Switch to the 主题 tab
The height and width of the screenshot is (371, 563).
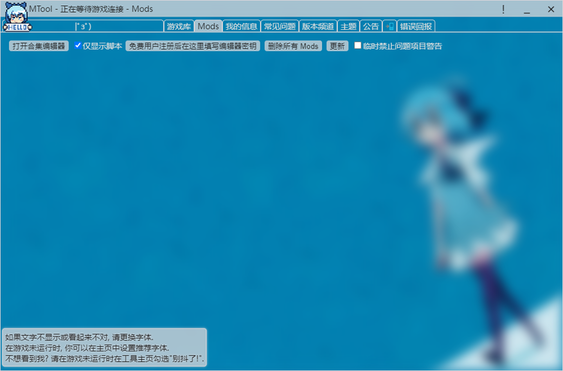pos(348,26)
